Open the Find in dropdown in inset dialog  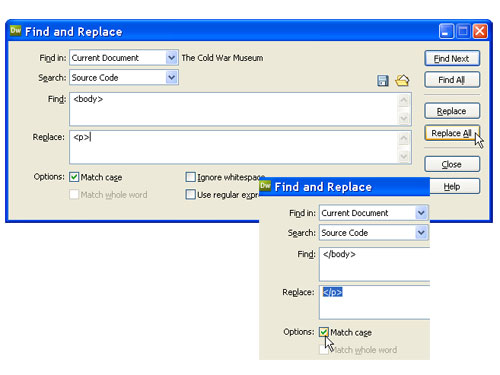[421, 213]
